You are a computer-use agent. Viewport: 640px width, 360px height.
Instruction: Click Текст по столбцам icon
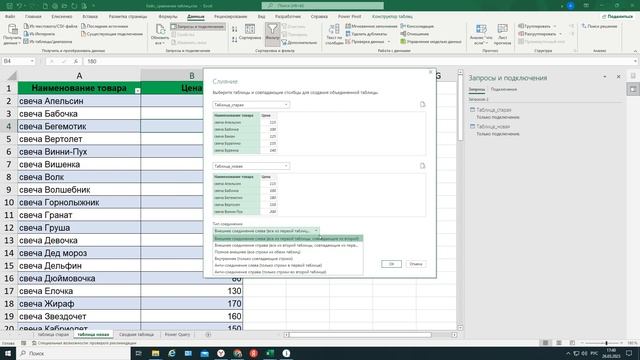(x=334, y=34)
